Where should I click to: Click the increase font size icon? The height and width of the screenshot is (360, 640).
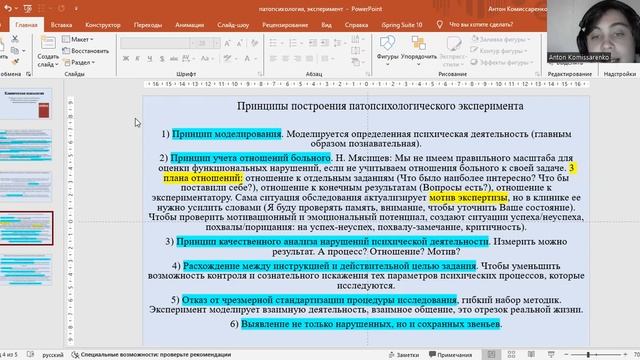pyautogui.click(x=227, y=43)
